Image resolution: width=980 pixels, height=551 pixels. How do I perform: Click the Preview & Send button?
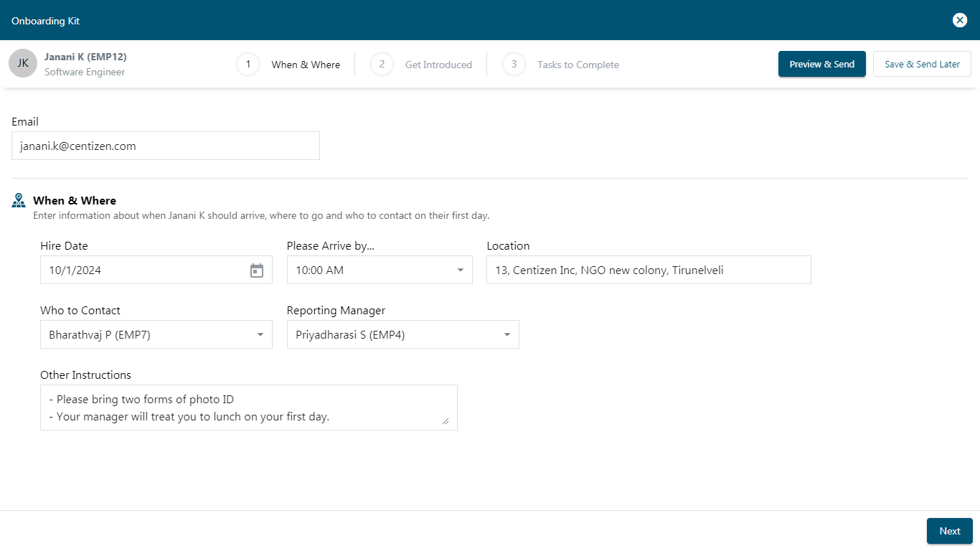[x=822, y=64]
